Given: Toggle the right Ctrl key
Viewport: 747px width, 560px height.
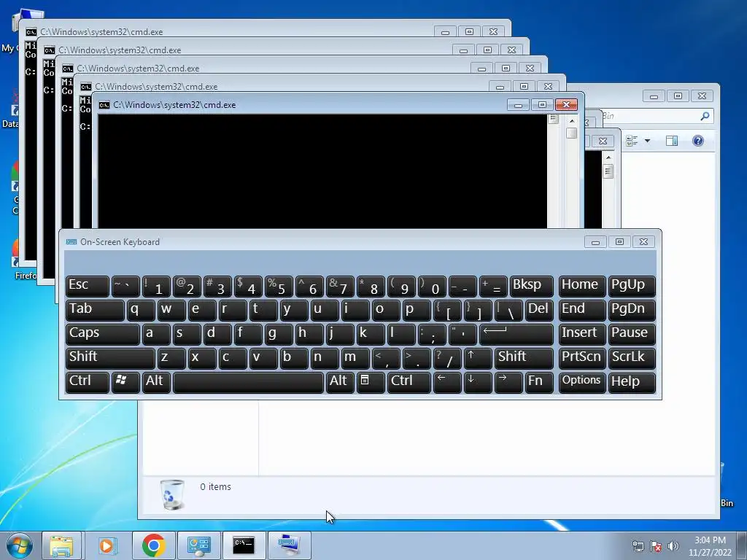Looking at the screenshot, I should coord(409,383).
